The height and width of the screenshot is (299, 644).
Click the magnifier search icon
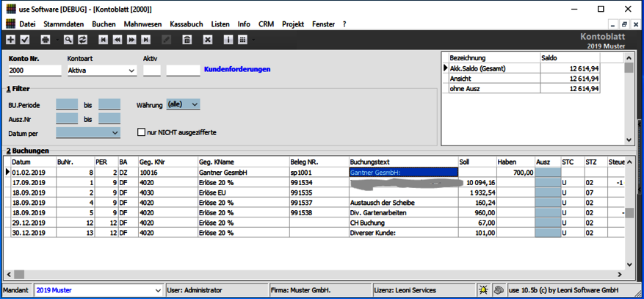point(68,40)
